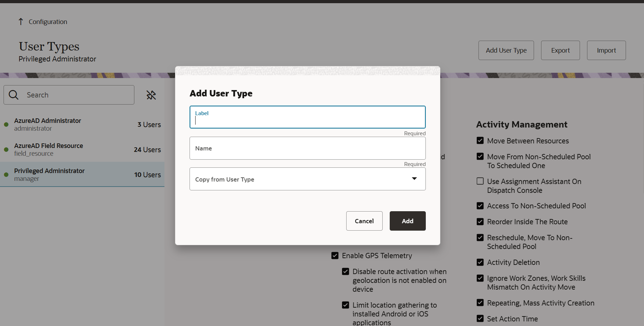The width and height of the screenshot is (644, 326).
Task: Click the Add User Type dialog title
Action: point(221,93)
